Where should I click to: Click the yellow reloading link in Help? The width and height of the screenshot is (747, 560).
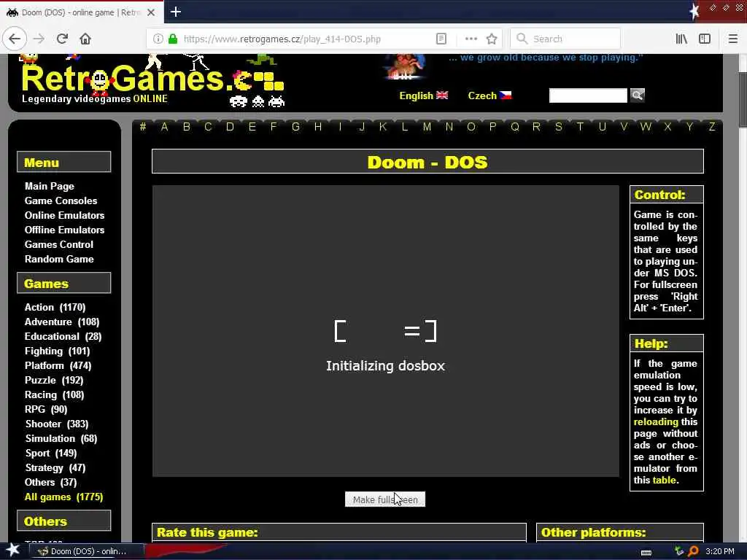[656, 422]
